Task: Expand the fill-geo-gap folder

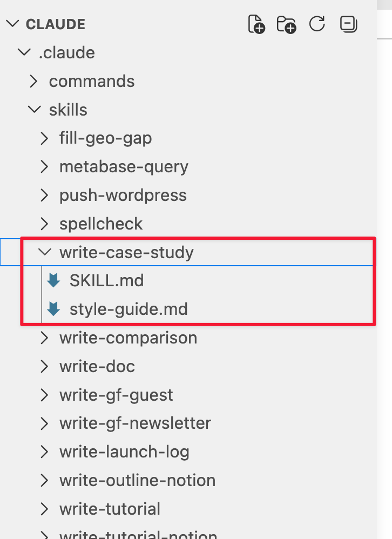Action: click(x=44, y=138)
